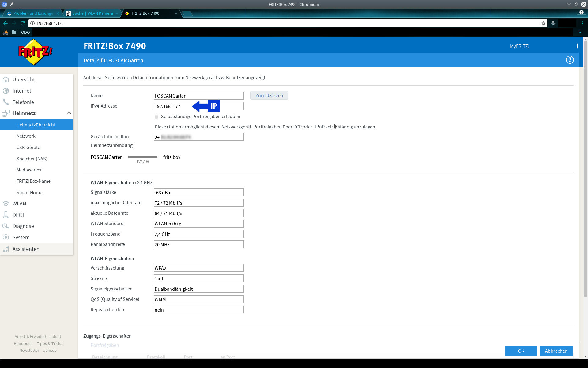The width and height of the screenshot is (588, 368).
Task: Click the user profile icon in tab bar
Action: pyautogui.click(x=581, y=12)
